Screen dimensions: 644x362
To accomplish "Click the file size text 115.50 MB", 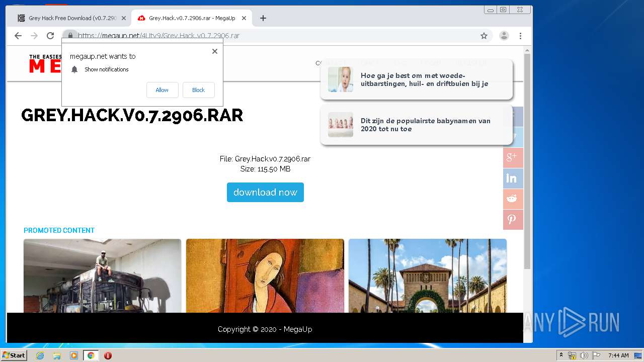I will [x=265, y=169].
